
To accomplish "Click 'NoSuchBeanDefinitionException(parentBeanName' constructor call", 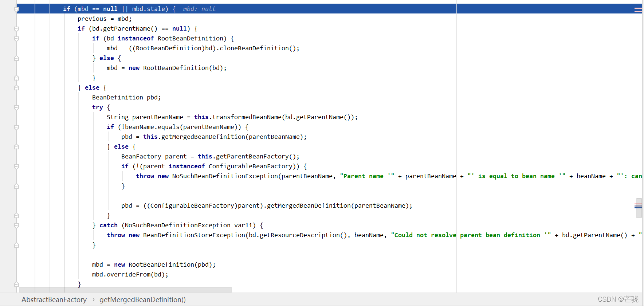I will click(252, 176).
